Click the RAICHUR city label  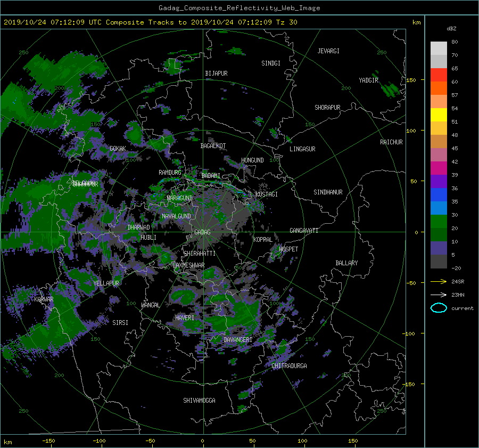[x=391, y=142]
